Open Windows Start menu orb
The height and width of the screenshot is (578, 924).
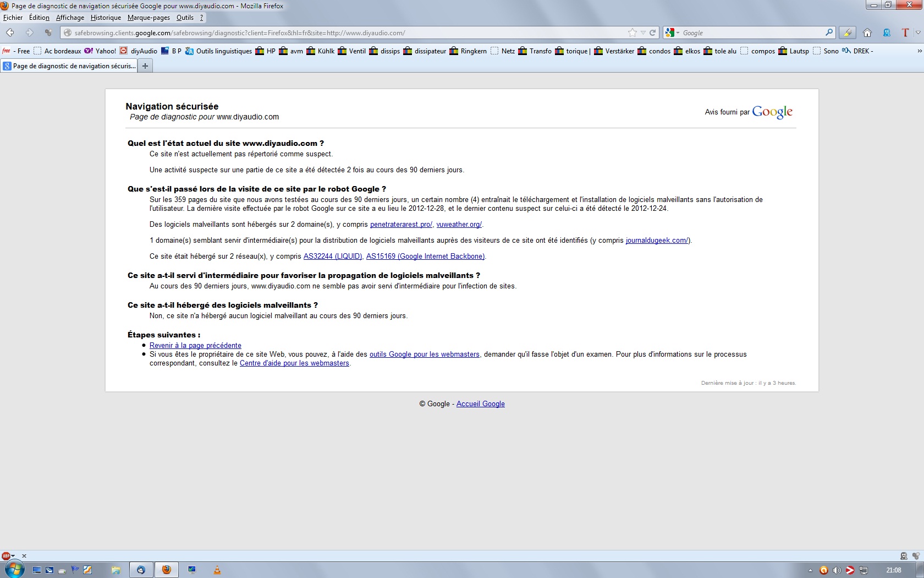pos(15,570)
